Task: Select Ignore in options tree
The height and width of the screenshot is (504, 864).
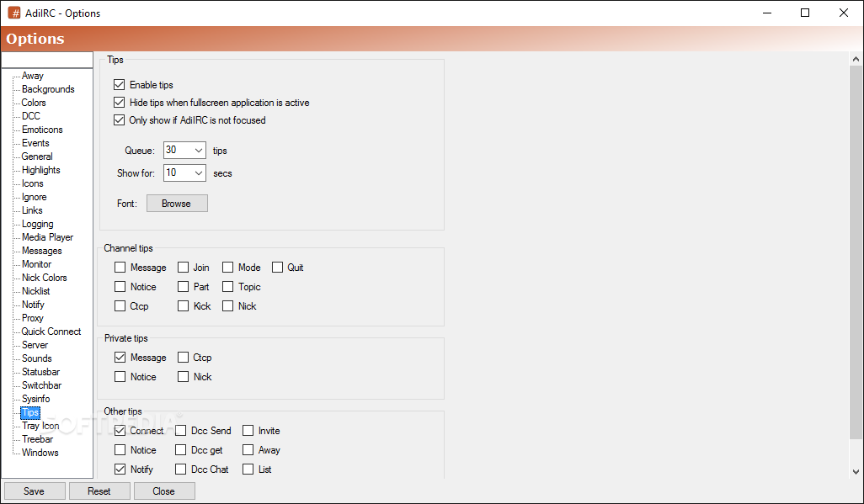Action: pos(35,197)
